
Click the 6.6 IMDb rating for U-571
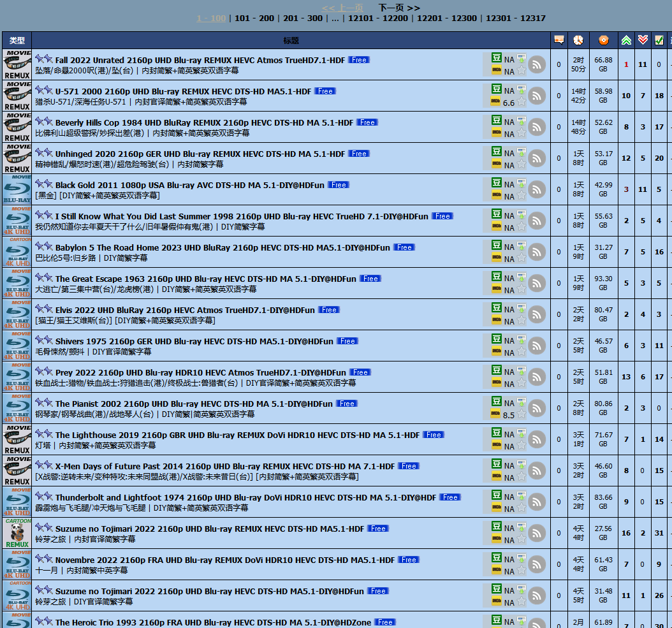(x=509, y=103)
